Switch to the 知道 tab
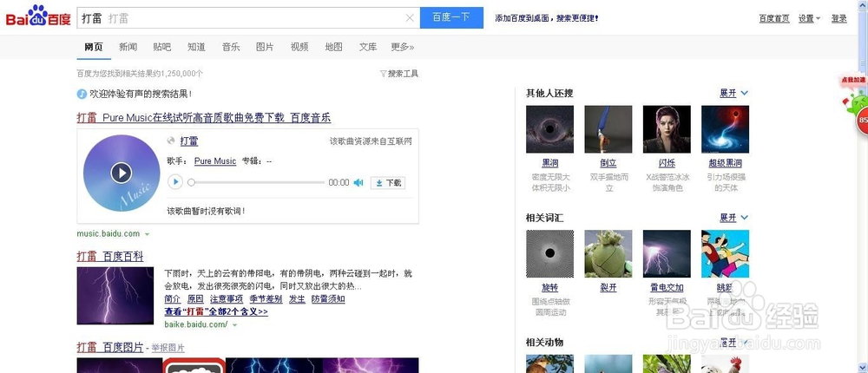Viewport: 868px width, 373px height. [196, 47]
